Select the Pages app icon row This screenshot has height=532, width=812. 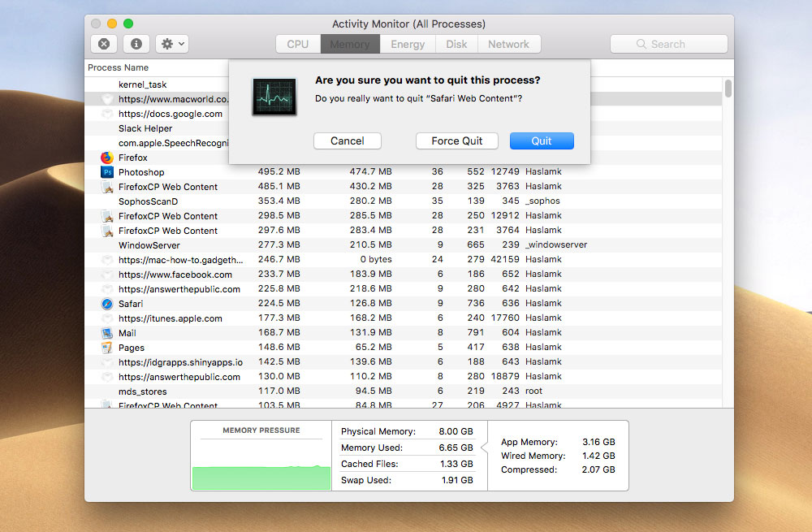(107, 348)
